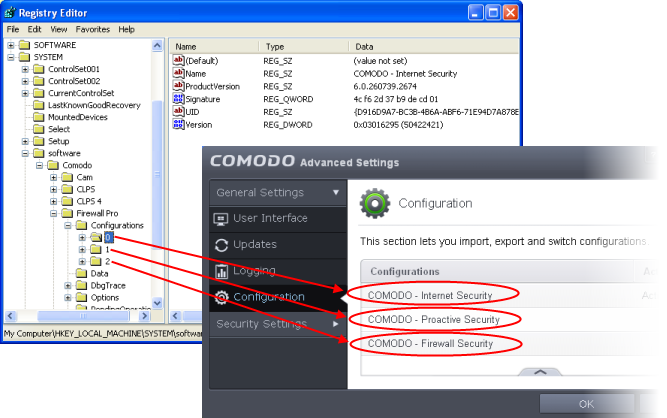Collapse the software subkey under SYSTEM
This screenshot has height=418, width=667.
(x=25, y=153)
